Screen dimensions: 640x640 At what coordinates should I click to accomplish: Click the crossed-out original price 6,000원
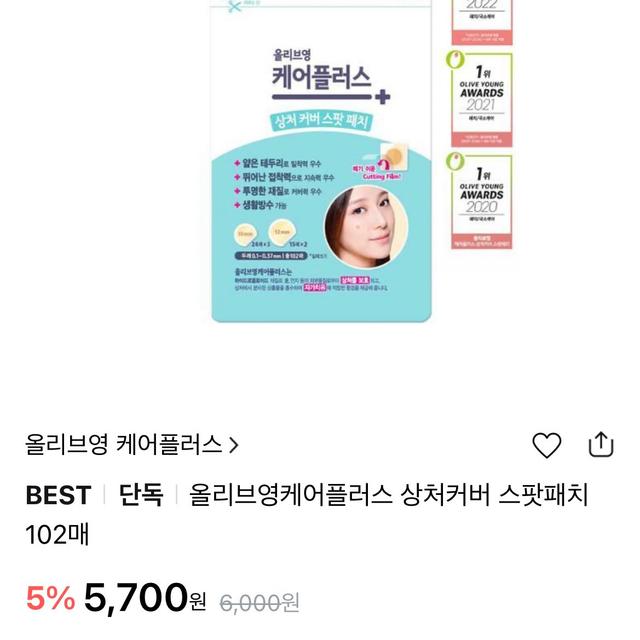260,602
